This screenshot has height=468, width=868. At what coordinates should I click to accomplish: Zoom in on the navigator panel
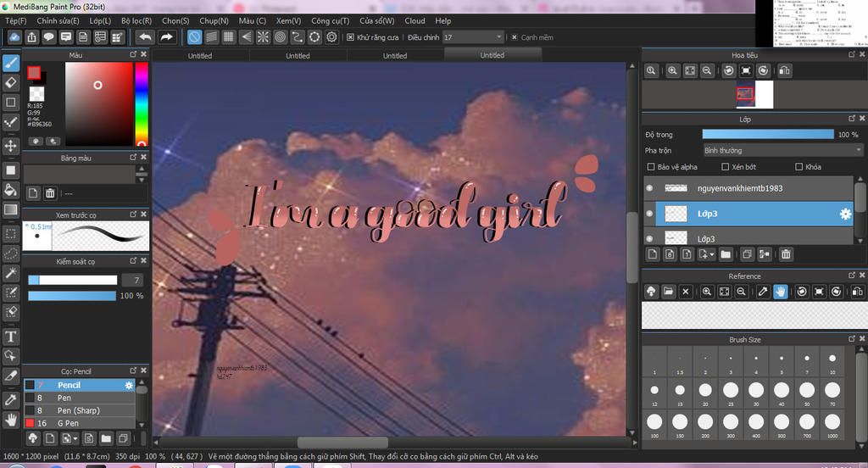pyautogui.click(x=672, y=70)
